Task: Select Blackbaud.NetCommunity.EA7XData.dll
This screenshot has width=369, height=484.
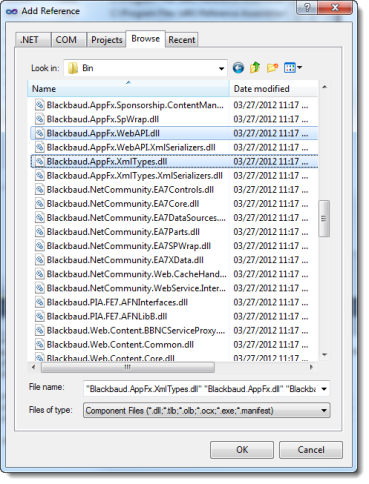Action: click(x=125, y=260)
